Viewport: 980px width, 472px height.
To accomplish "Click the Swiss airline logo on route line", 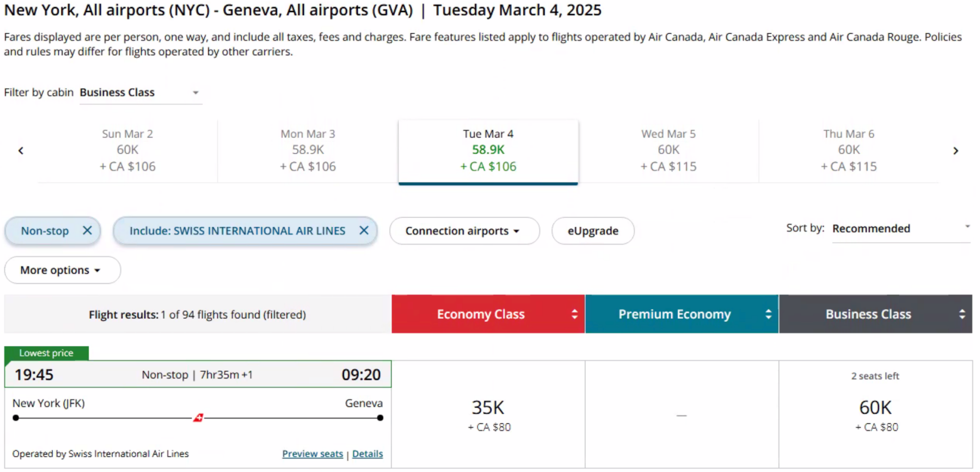I will coord(198,418).
